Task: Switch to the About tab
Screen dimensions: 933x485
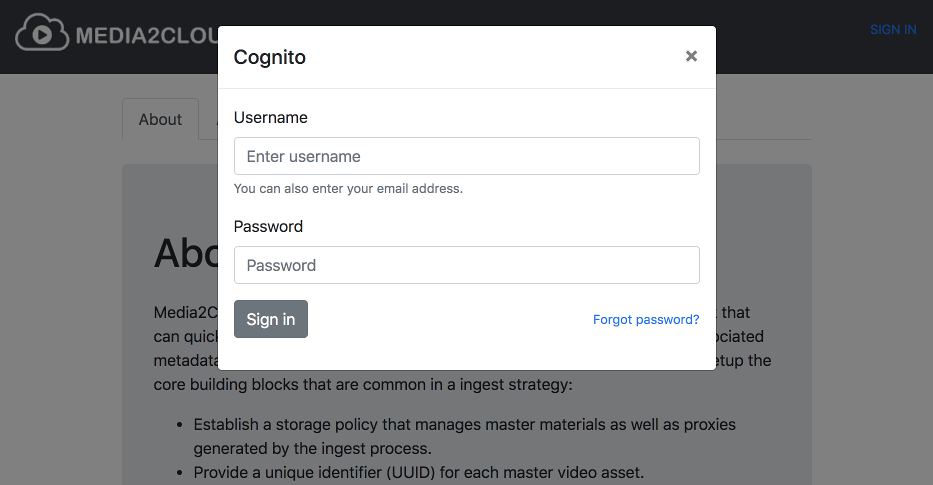Action: coord(160,119)
